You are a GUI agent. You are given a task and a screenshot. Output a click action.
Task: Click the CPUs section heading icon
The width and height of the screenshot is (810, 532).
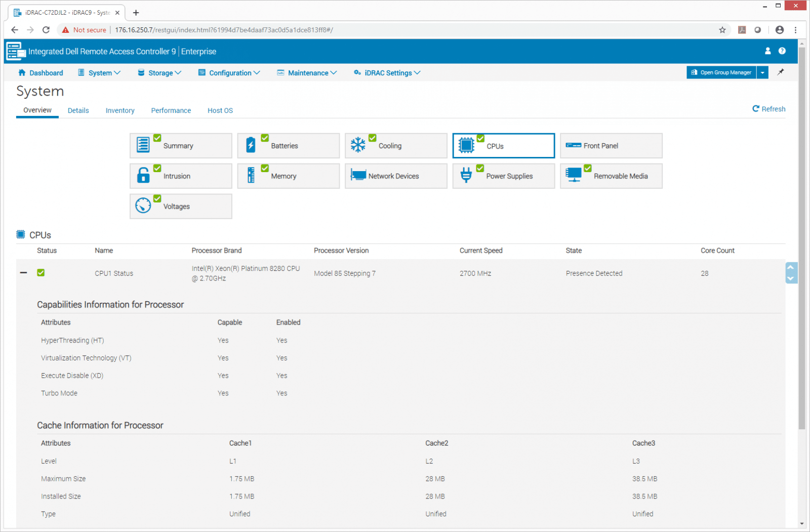click(x=21, y=234)
